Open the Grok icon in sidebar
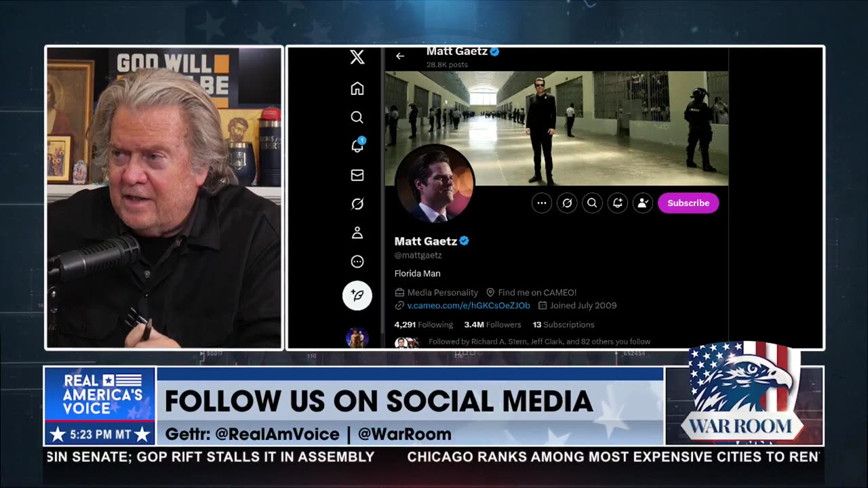Screen dimensions: 868x488 (357, 204)
